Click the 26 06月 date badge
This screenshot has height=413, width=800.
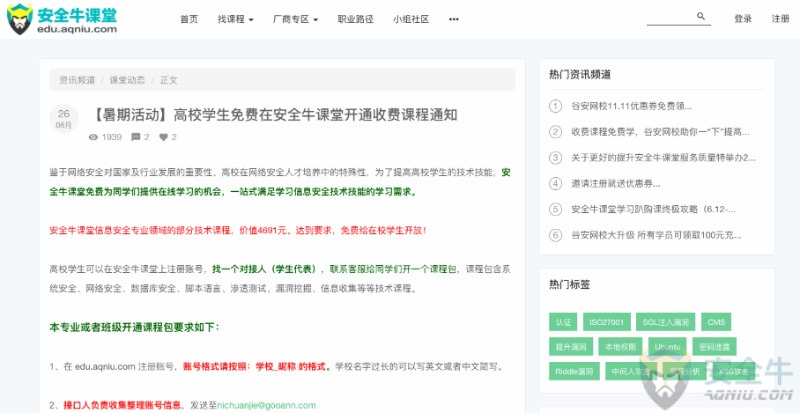[64, 119]
